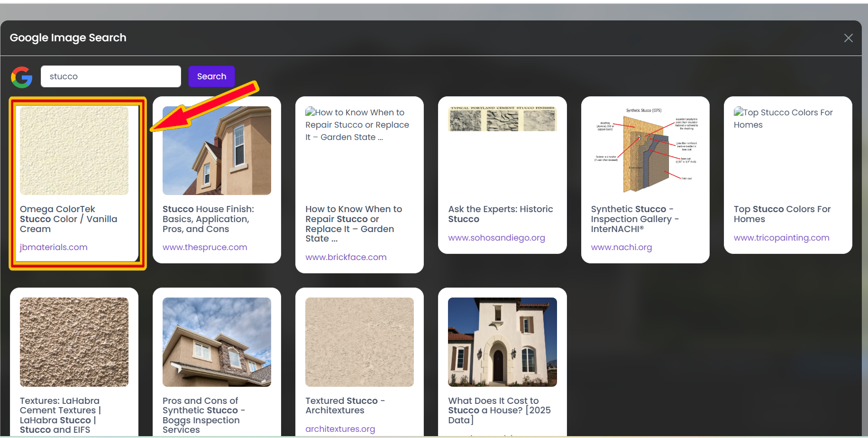The width and height of the screenshot is (868, 438).
Task: Open the www.brickface.com link
Action: point(346,257)
